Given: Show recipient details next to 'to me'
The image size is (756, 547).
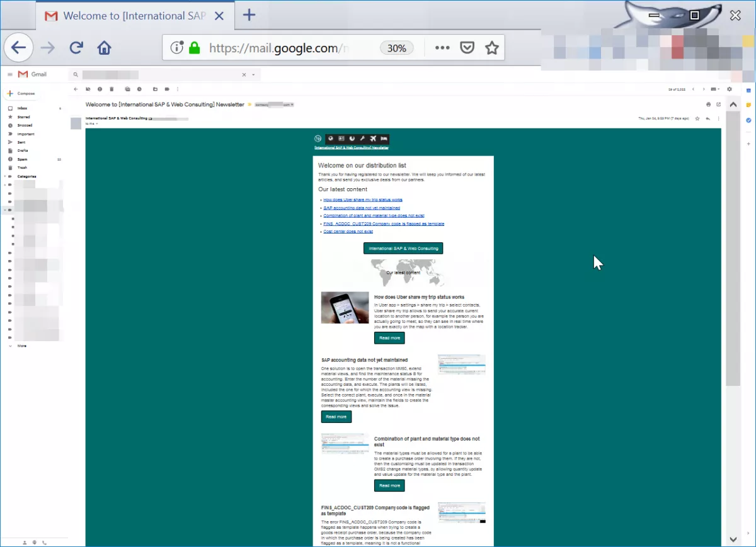Looking at the screenshot, I should 97,123.
